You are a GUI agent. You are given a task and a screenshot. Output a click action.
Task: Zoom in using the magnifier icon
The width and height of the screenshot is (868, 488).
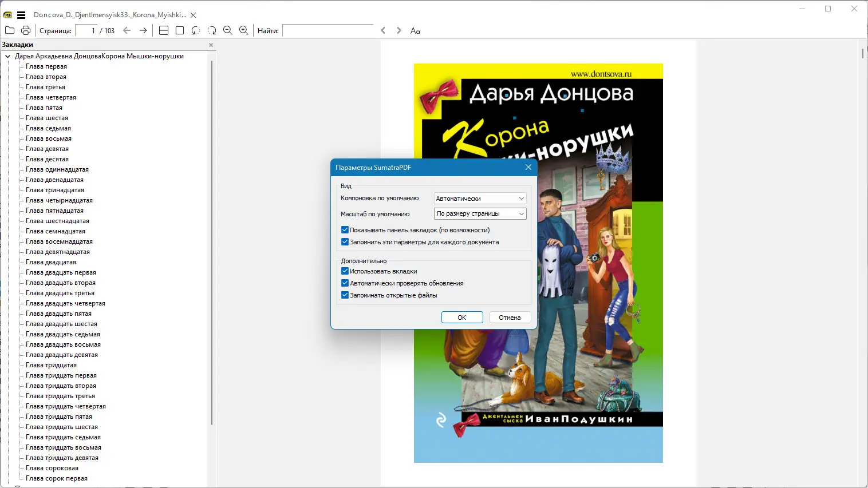click(x=243, y=30)
